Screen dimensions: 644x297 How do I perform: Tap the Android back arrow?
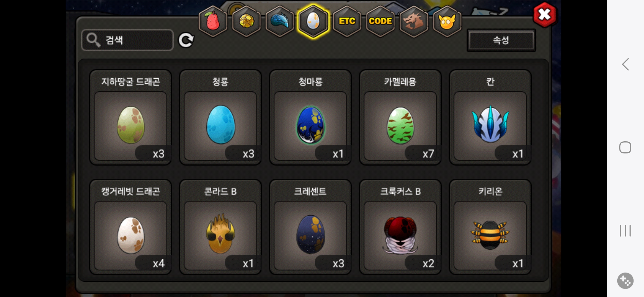coord(625,65)
